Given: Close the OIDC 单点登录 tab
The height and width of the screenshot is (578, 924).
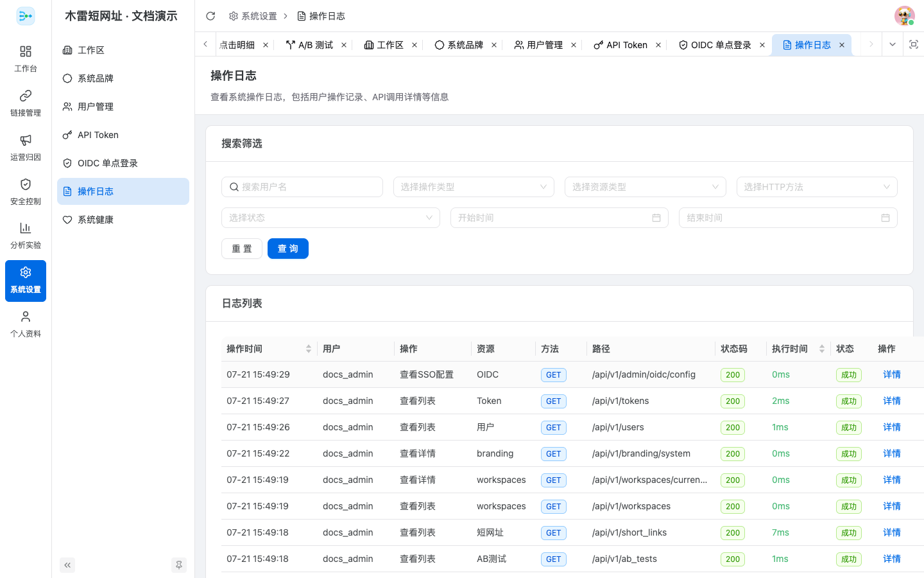Looking at the screenshot, I should pos(762,45).
